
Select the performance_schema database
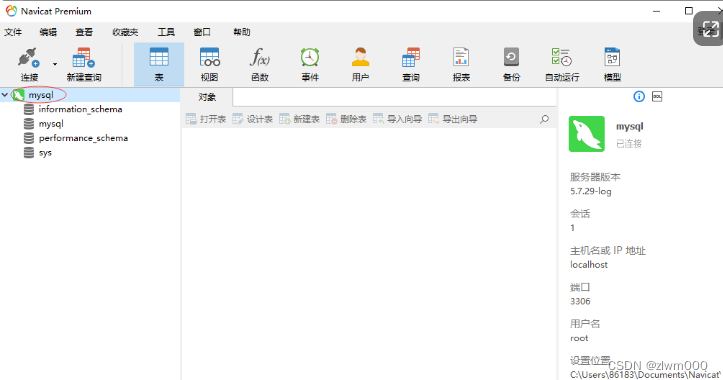[83, 138]
